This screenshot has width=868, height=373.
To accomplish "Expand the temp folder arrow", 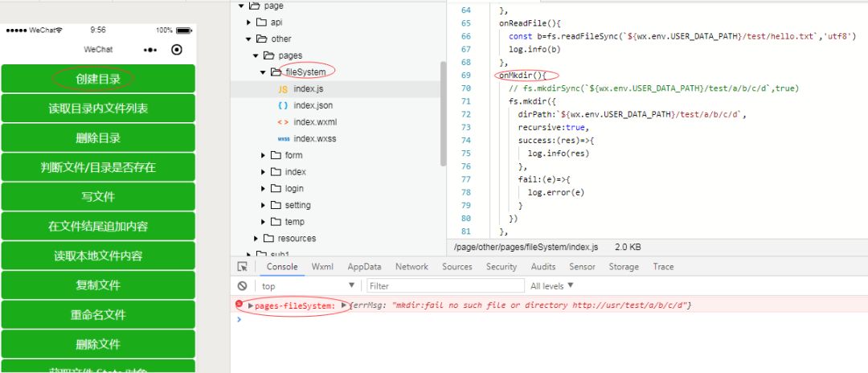I will [x=263, y=222].
